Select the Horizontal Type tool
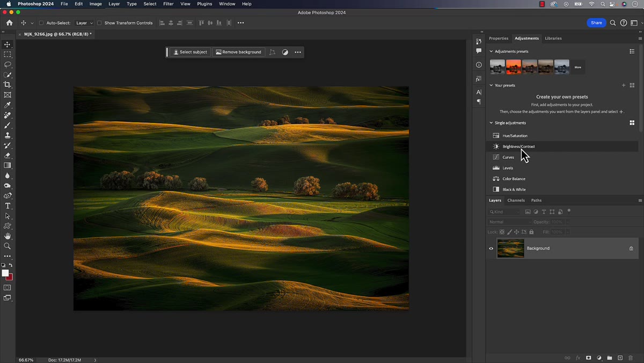Image resolution: width=644 pixels, height=363 pixels. click(x=8, y=206)
